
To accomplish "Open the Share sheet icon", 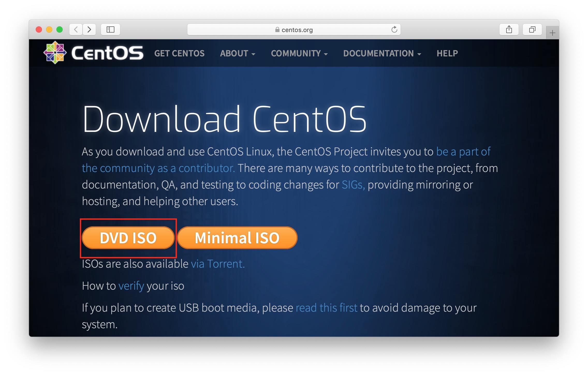I will [x=509, y=29].
